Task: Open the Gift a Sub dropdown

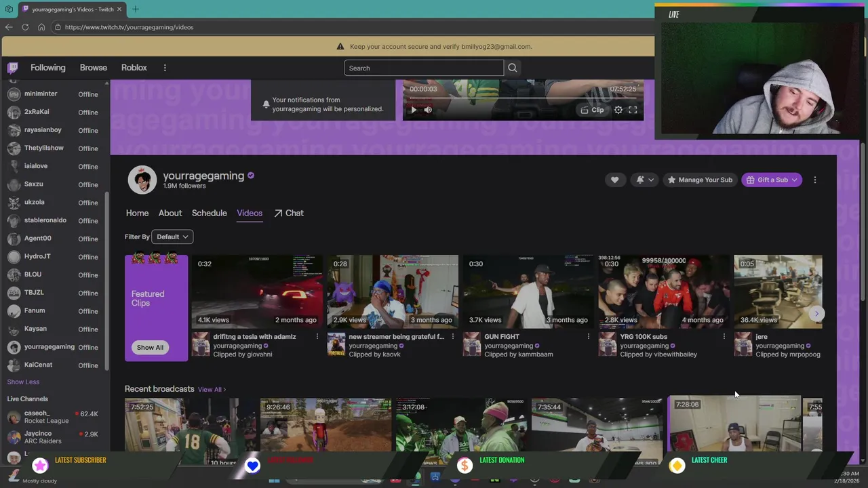Action: point(772,180)
